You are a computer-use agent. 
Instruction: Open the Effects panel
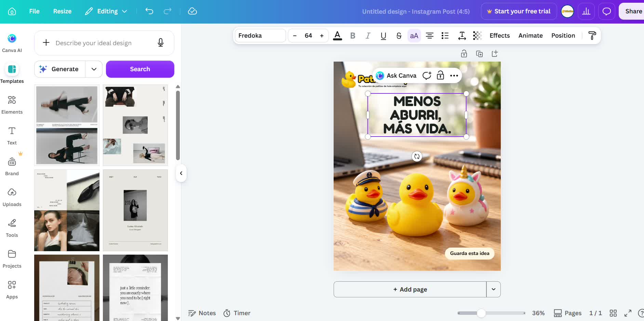(x=499, y=36)
